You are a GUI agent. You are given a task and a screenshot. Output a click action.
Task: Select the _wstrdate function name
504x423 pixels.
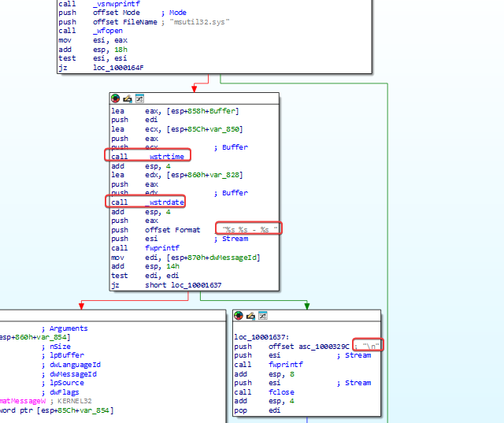coord(165,202)
